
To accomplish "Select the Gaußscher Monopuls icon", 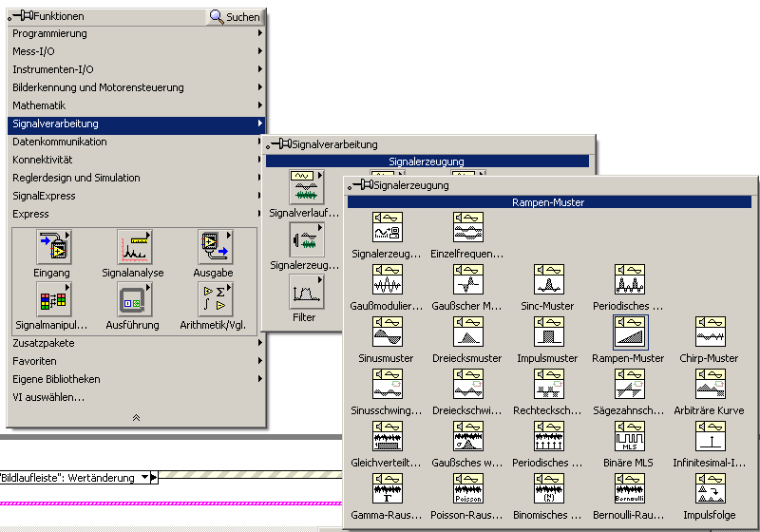I will (x=468, y=280).
